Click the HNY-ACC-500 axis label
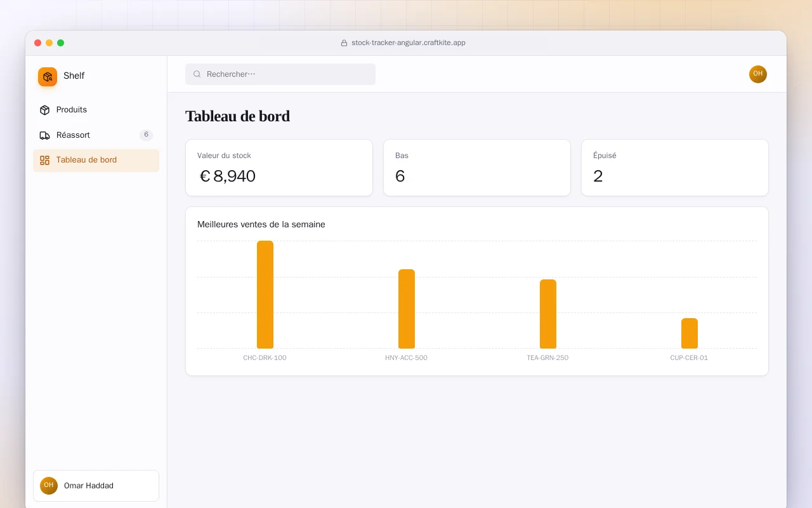Image resolution: width=812 pixels, height=508 pixels. coord(406,358)
